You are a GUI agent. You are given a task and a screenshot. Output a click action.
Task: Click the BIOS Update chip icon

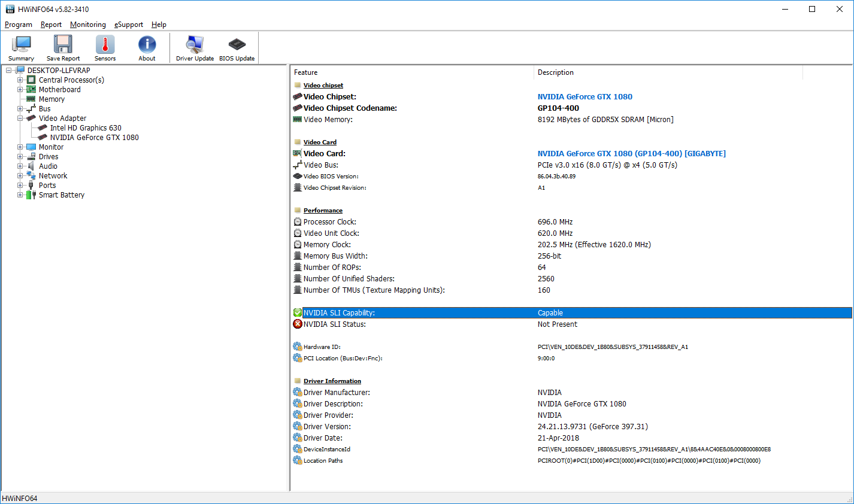tap(237, 48)
